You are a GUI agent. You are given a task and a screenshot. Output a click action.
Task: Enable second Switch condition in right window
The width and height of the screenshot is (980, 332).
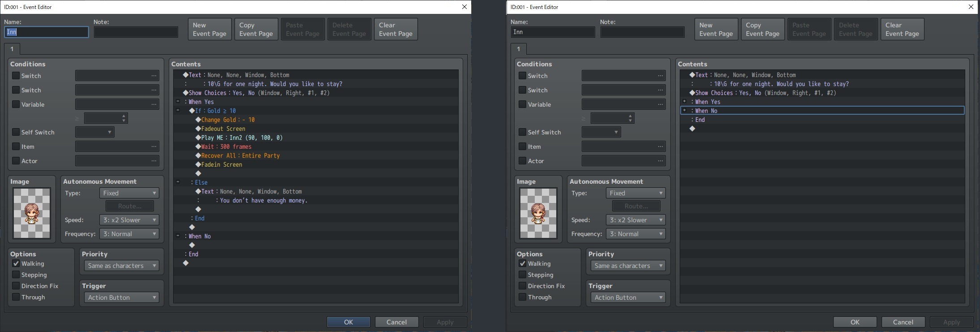(522, 90)
